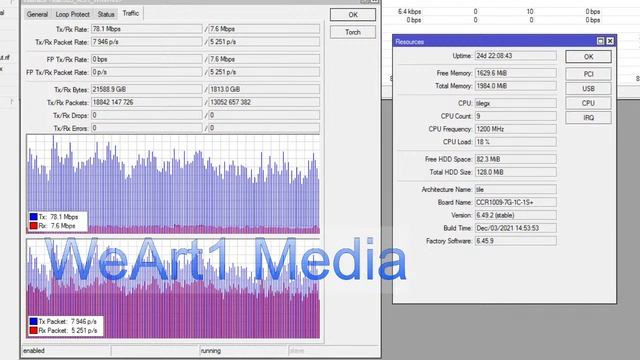Click the red Rx legend swatch in rate graph
Viewport: 640px width, 360px height.
[33, 226]
